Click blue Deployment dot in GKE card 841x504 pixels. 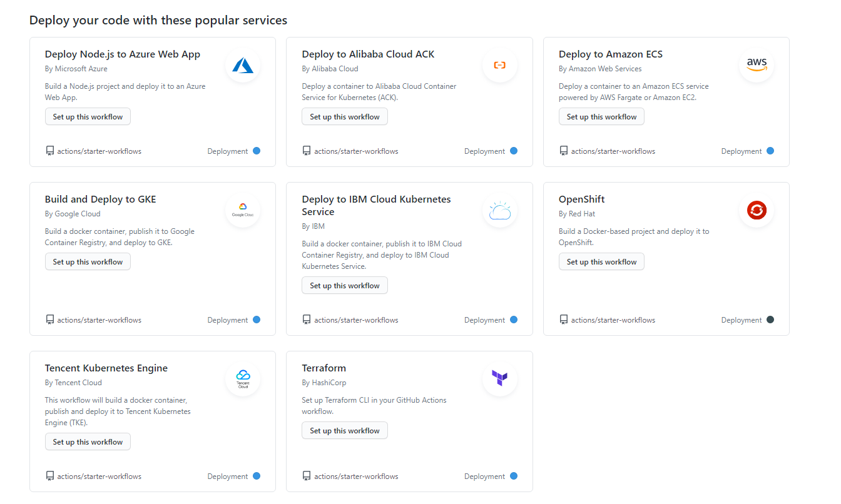257,320
